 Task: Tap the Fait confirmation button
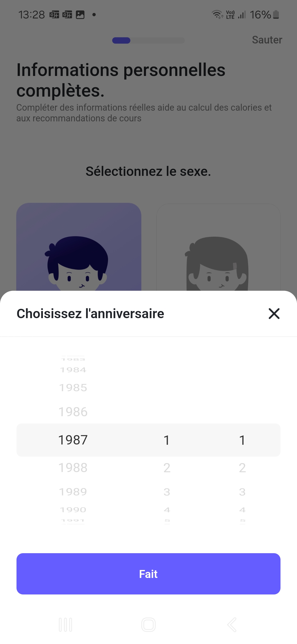(148, 574)
